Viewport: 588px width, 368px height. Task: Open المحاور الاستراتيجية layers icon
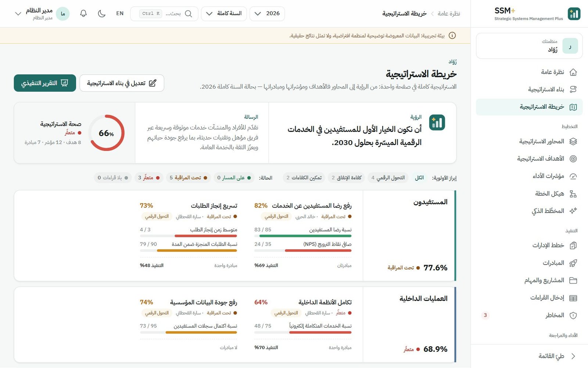coord(573,141)
